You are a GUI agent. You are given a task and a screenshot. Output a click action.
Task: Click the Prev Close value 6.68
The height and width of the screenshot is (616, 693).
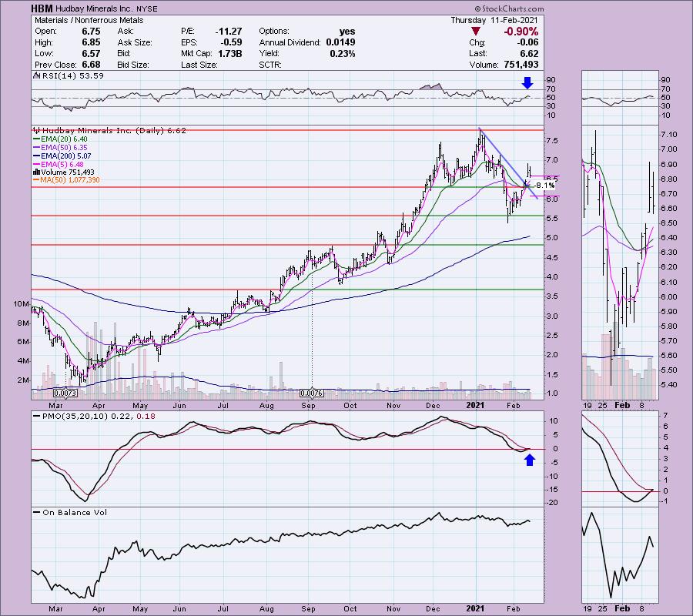coord(91,65)
